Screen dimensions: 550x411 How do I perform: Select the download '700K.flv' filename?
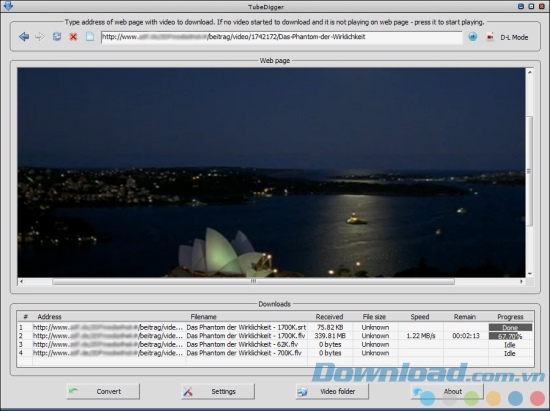pos(244,353)
